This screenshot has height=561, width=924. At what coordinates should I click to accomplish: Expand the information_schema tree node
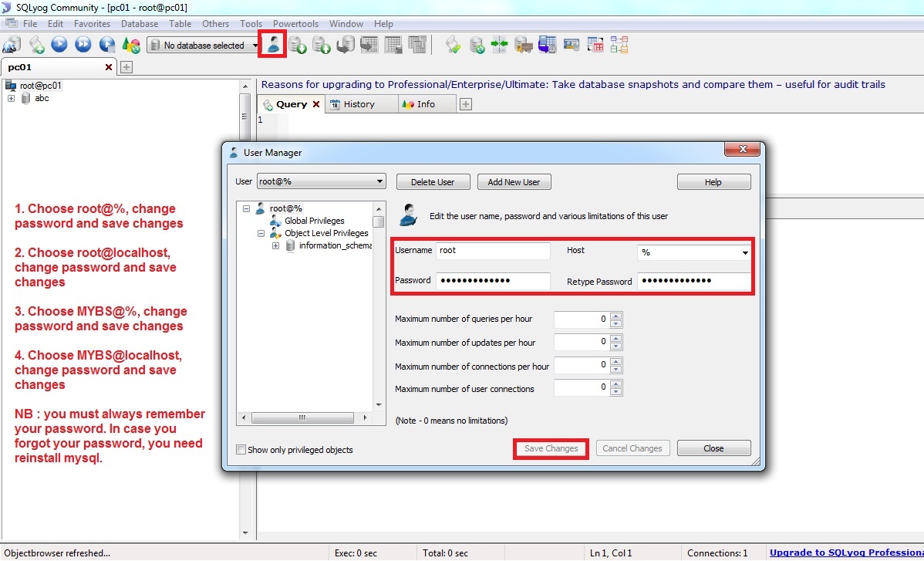(275, 246)
